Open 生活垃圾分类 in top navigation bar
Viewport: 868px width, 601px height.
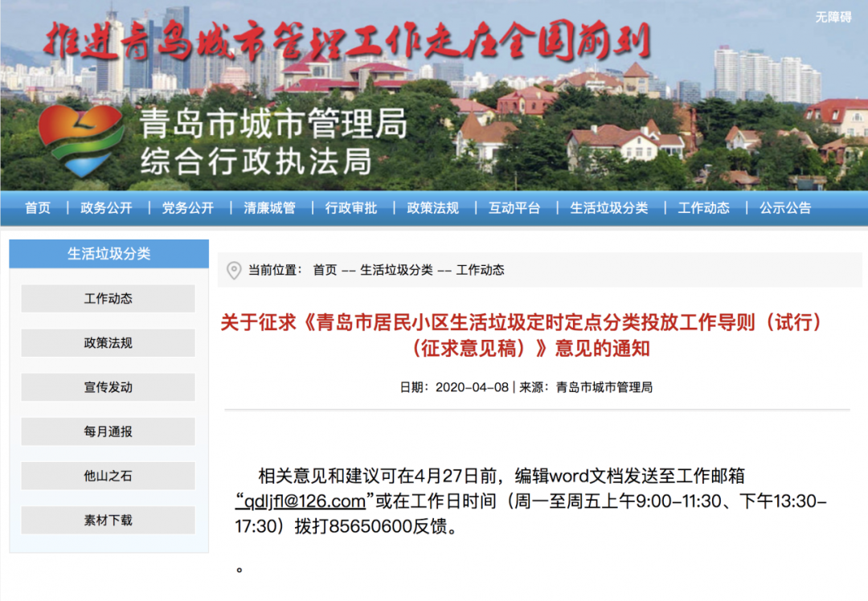click(x=609, y=208)
